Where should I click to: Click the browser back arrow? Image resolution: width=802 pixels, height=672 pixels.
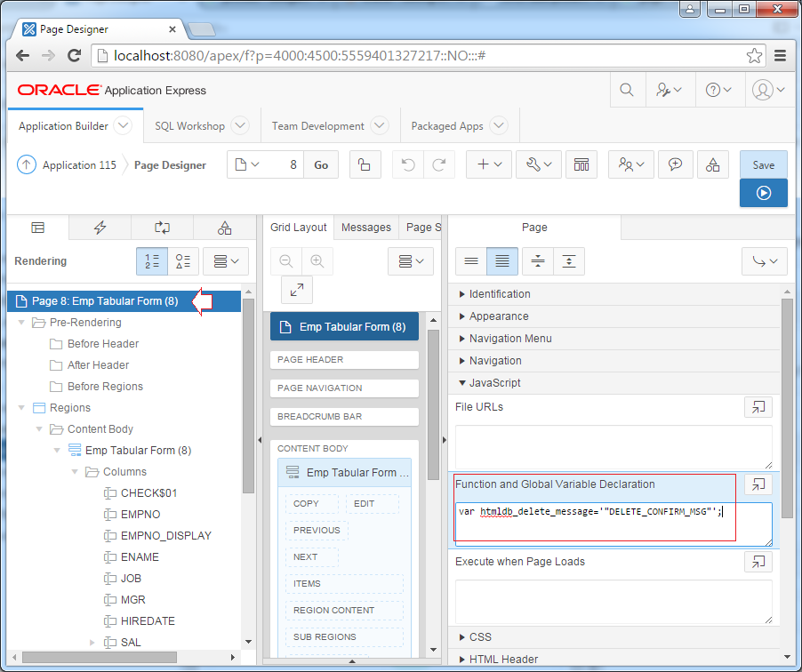coord(22,55)
